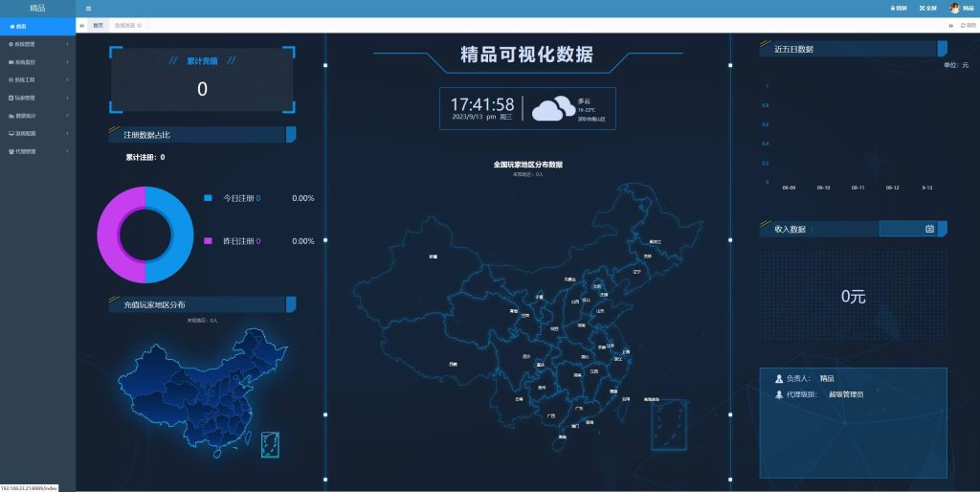This screenshot has width=980, height=492.
Task: Click the 精品可视化数据 dashboard title
Action: 527,55
